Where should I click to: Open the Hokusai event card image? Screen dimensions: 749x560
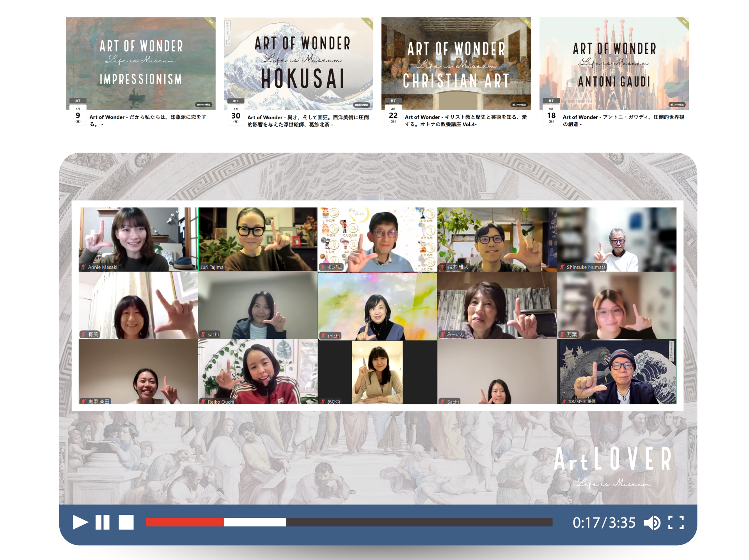[x=298, y=63]
